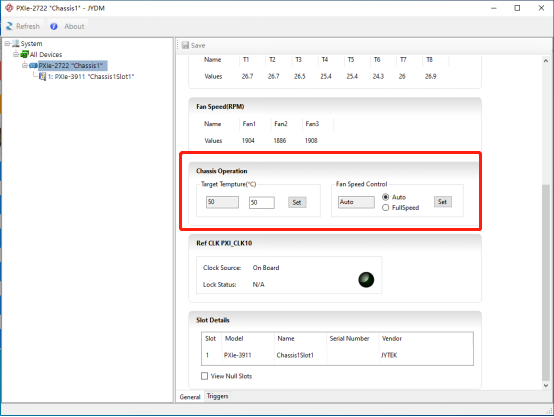Click the Refresh icon in the toolbar

(10, 26)
